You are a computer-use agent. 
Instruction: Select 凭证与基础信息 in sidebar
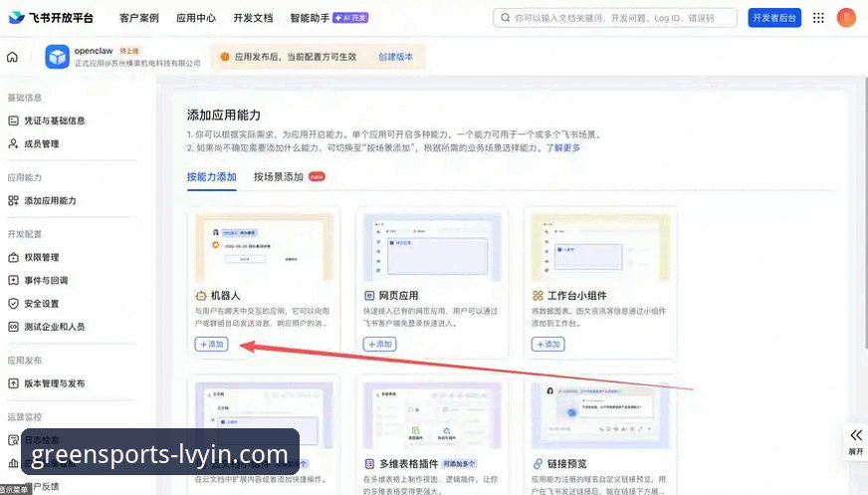pos(54,121)
